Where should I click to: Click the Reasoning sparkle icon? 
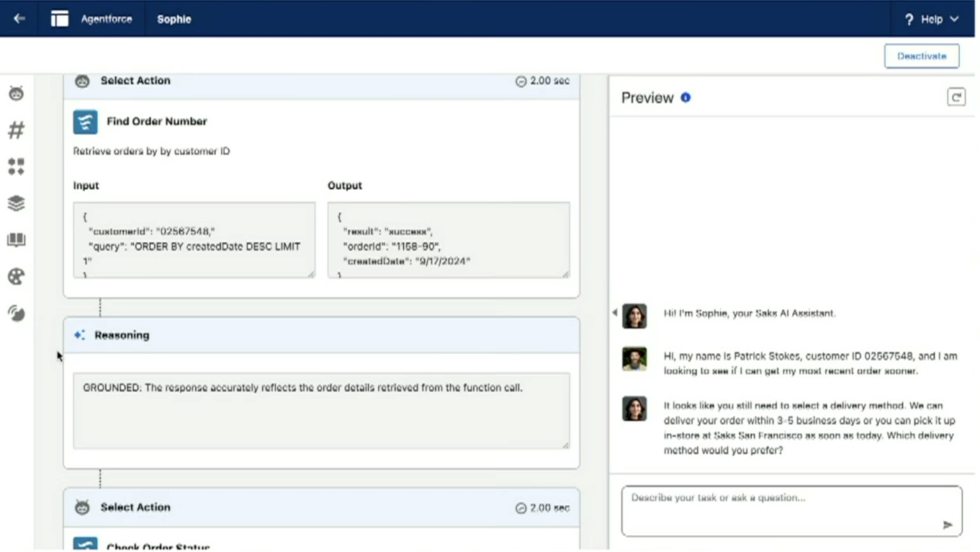click(x=79, y=335)
